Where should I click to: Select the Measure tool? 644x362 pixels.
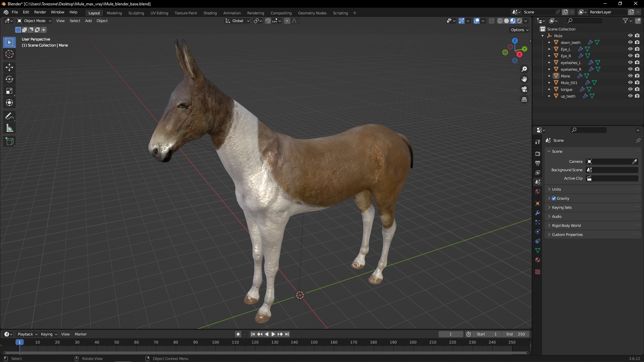(9, 128)
